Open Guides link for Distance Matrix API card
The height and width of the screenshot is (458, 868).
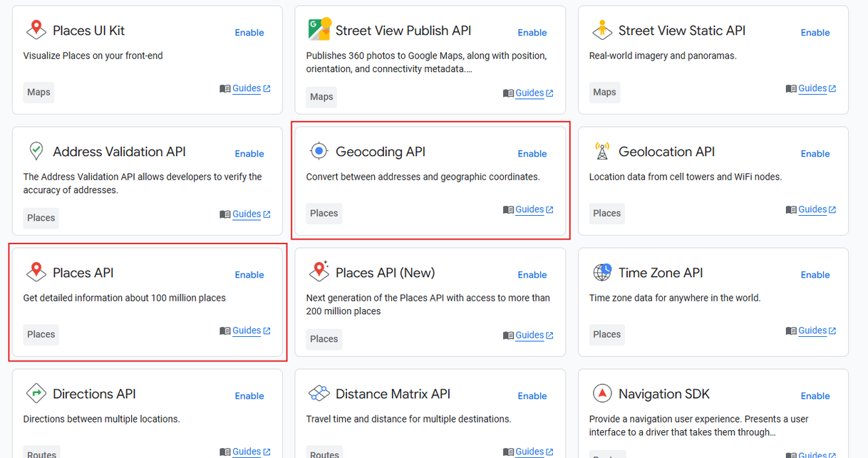tap(529, 452)
